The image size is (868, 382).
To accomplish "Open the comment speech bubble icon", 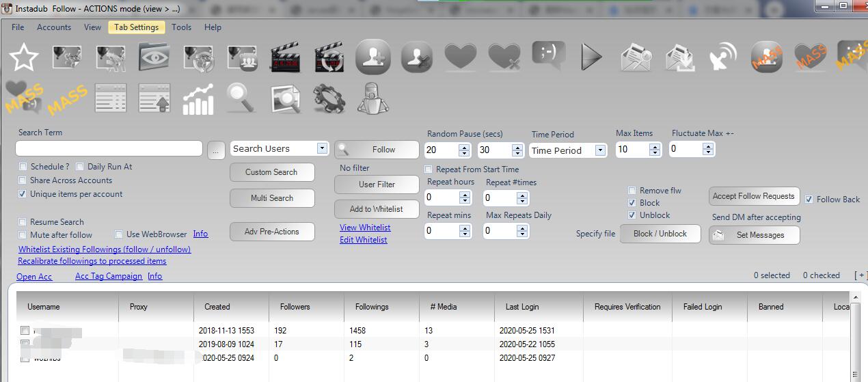I will click(x=547, y=57).
